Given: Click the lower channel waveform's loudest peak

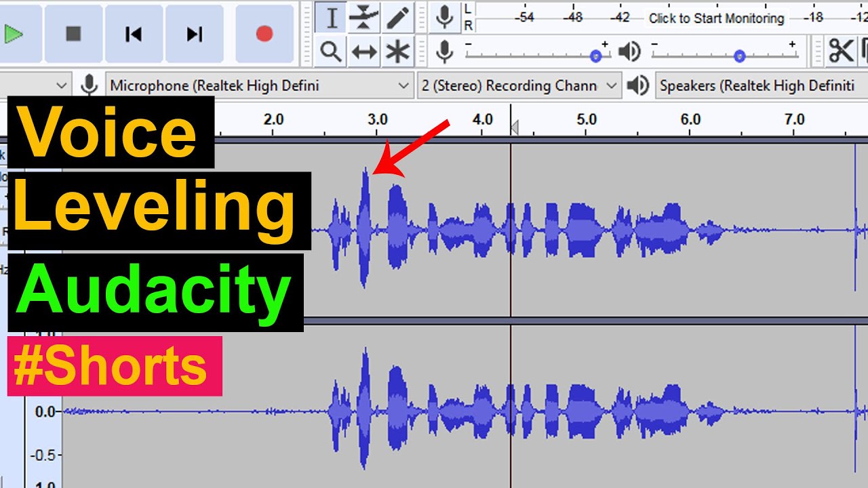Looking at the screenshot, I should (x=365, y=409).
